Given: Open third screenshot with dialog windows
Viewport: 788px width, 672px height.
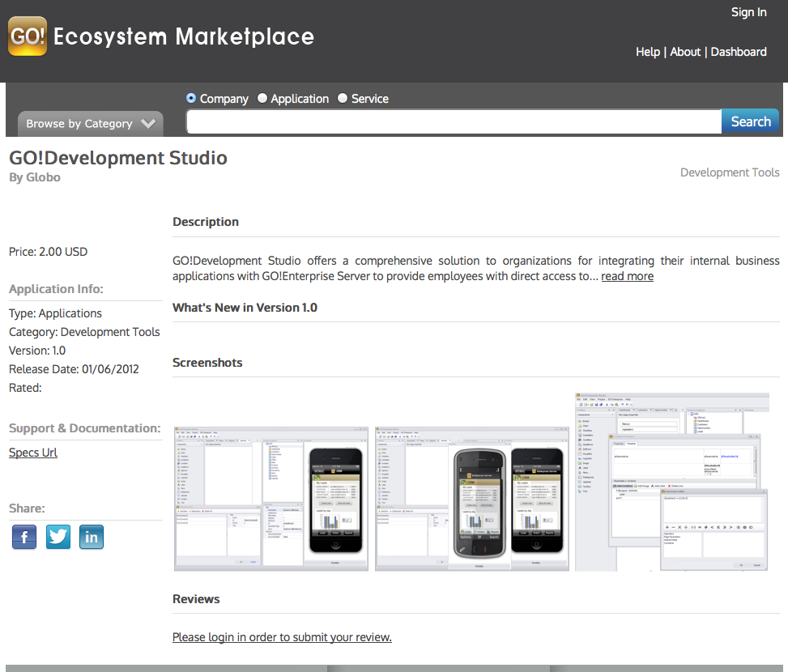Looking at the screenshot, I should pyautogui.click(x=672, y=483).
